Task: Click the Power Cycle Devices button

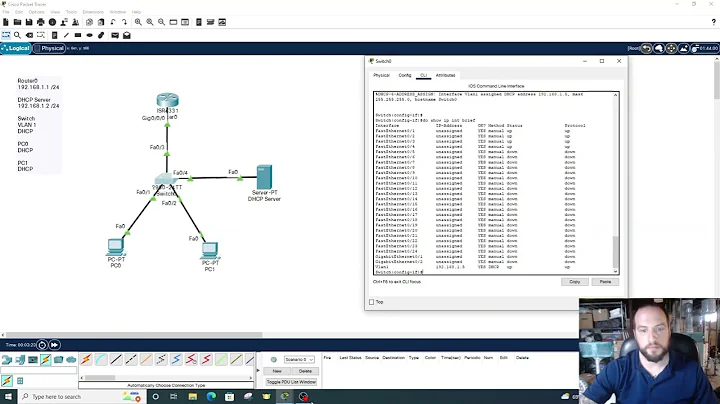Action: pyautogui.click(x=42, y=345)
